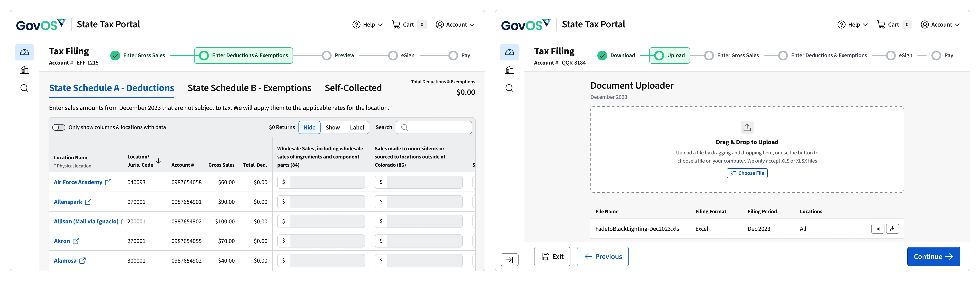Click the Continue button
The width and height of the screenshot is (980, 281).
tap(933, 256)
